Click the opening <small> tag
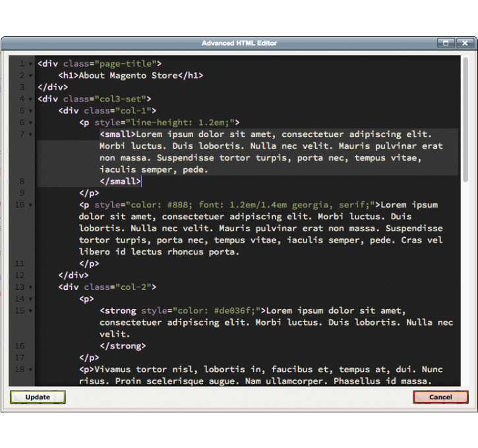Screen dimensions: 478x448 pos(117,134)
